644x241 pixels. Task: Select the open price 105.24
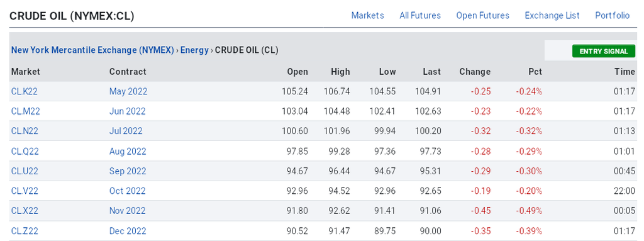294,91
